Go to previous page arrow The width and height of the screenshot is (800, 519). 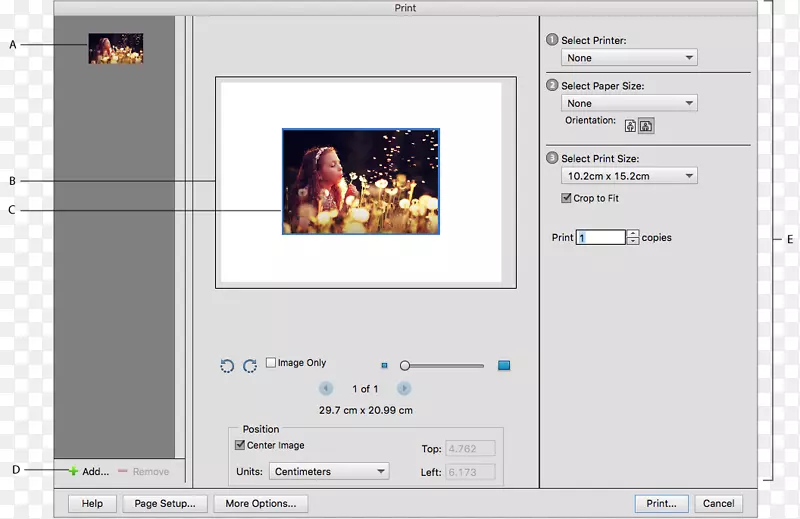(x=326, y=389)
